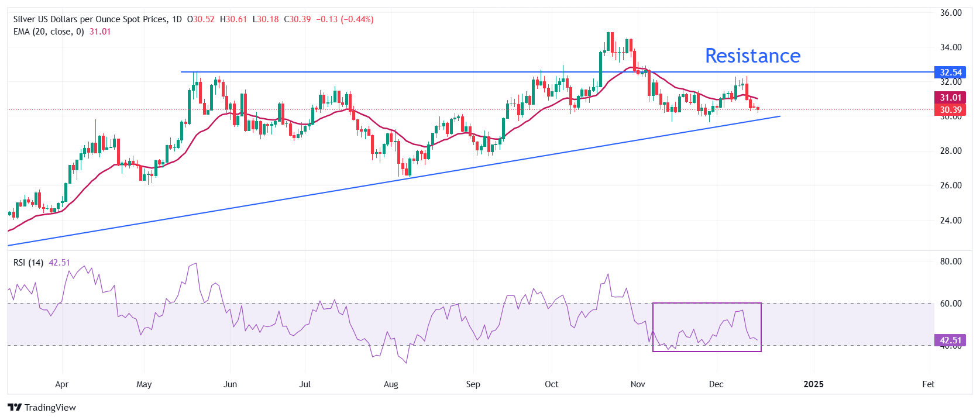This screenshot has width=980, height=420.
Task: Click the Feb label on time axis
Action: tap(928, 384)
